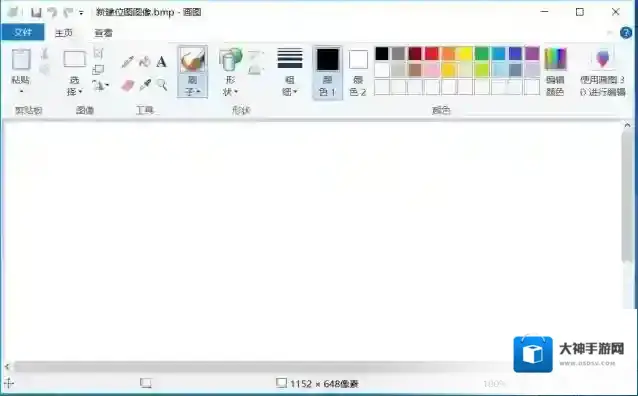
Task: Select the Pencil tool
Action: coord(127,61)
